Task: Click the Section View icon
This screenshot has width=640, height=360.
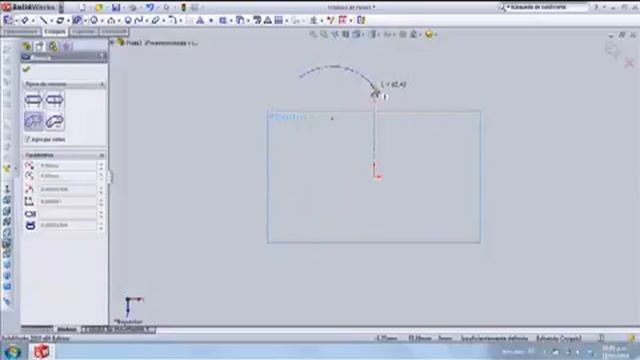Action: tap(346, 35)
